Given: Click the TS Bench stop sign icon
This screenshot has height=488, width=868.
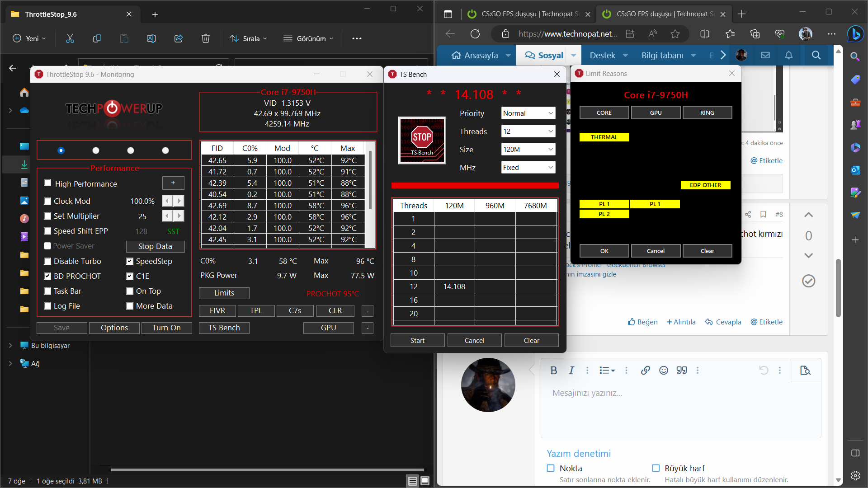Looking at the screenshot, I should tap(422, 140).
